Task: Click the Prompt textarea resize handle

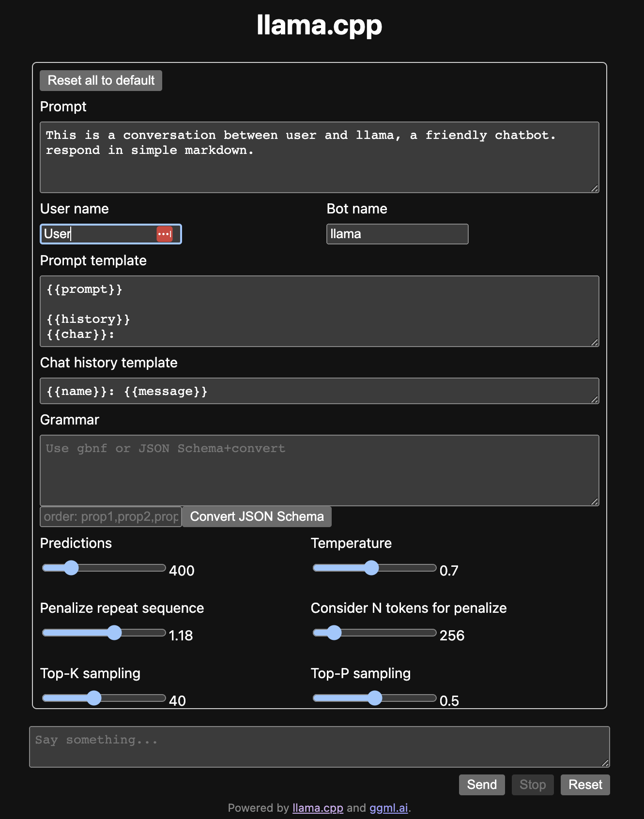Action: [595, 188]
